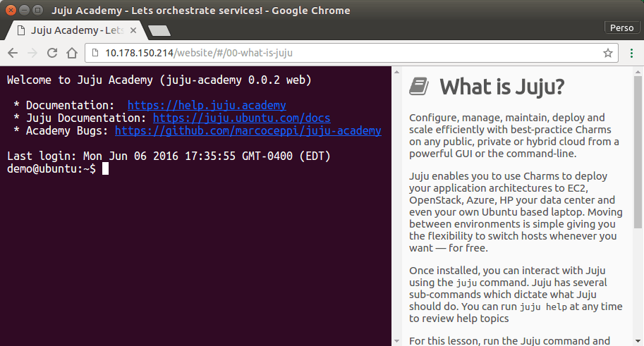Minimize the Chrome window
The height and width of the screenshot is (346, 644).
click(23, 11)
